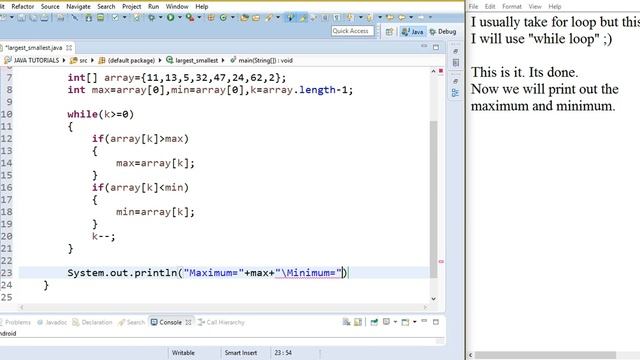Click the Writable status bar entry

(183, 353)
